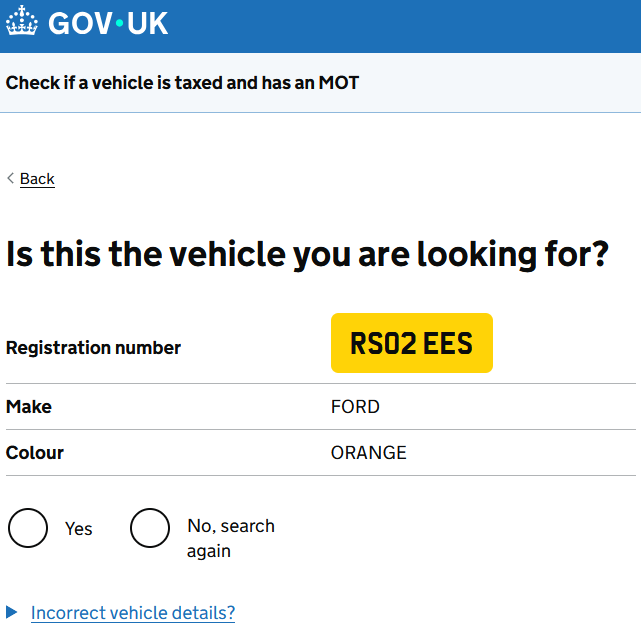Click the 'Is this the vehicle' heading

[307, 254]
